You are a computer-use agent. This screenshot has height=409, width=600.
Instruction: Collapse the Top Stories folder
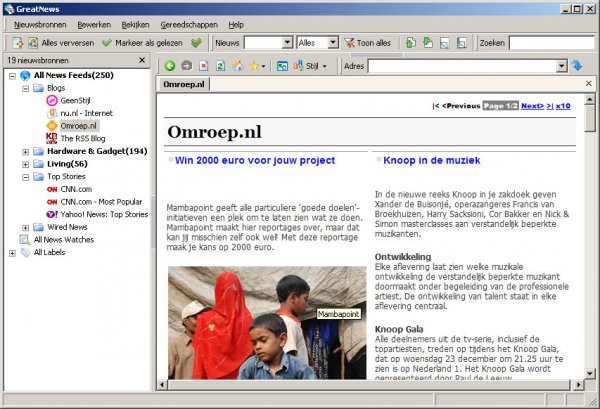coord(25,177)
